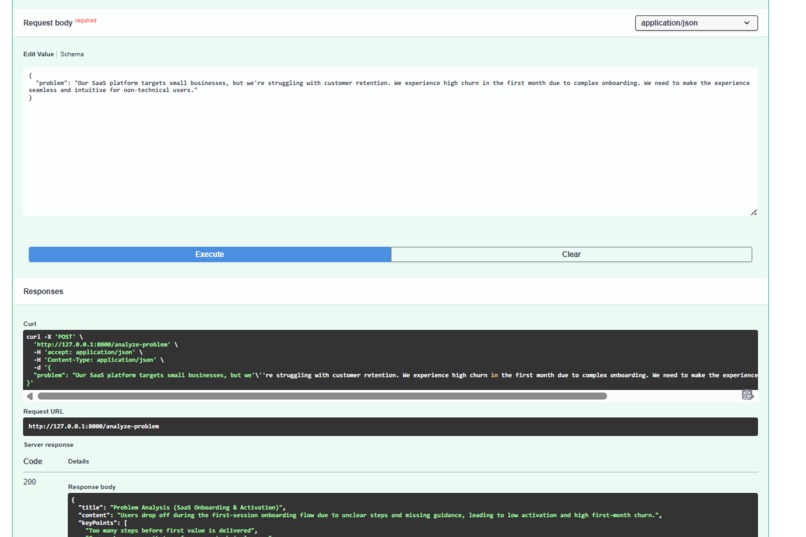
Task: Click the textarea resize handle corner
Action: click(x=754, y=212)
